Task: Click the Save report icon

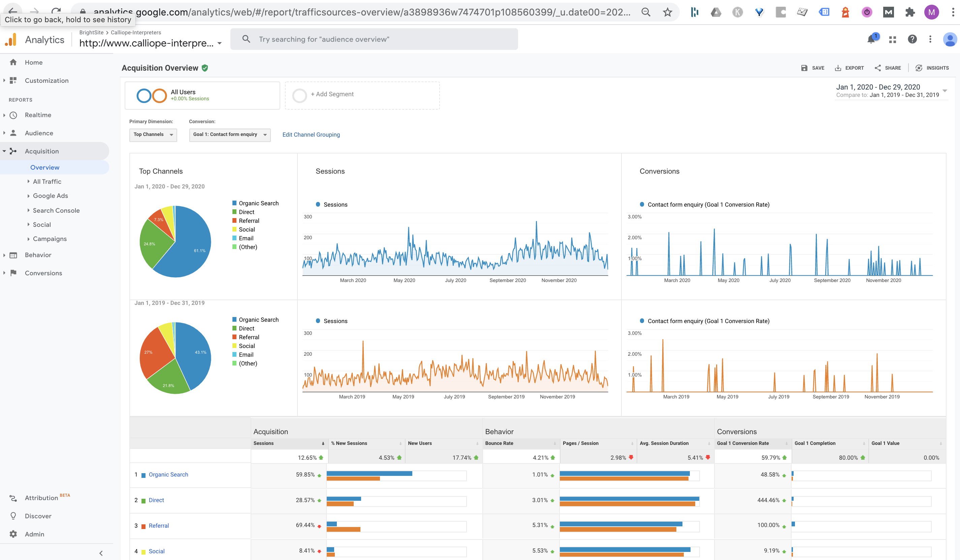Action: pyautogui.click(x=804, y=68)
